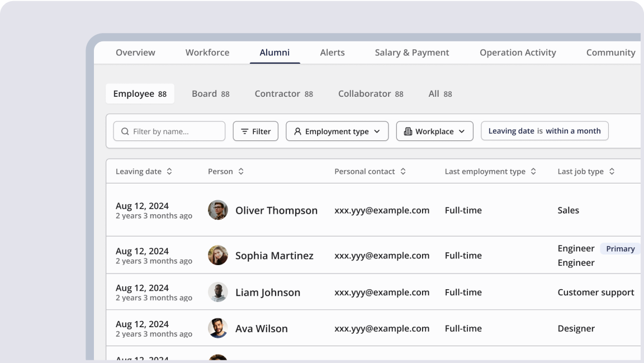Select the Contractor sub-tab
Image resolution: width=644 pixels, height=363 pixels.
tap(283, 94)
